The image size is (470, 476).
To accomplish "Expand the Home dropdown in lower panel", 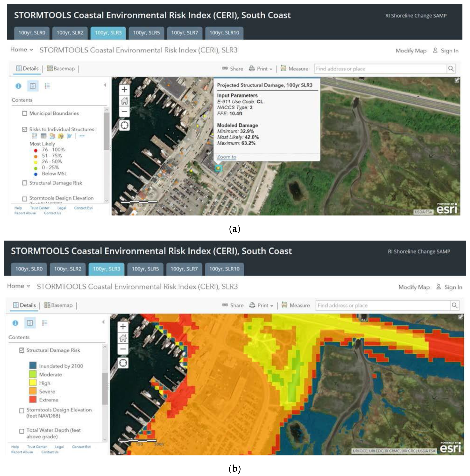I will click(x=19, y=286).
